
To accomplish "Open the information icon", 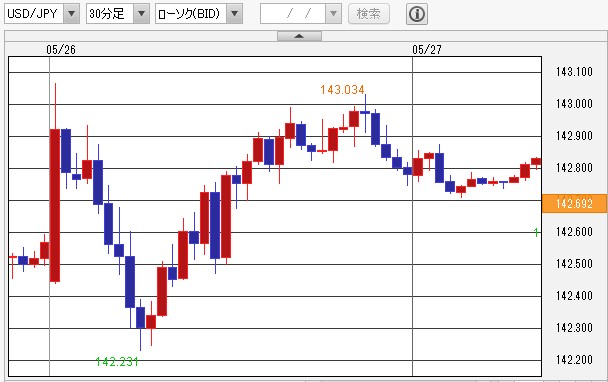I will pos(417,14).
